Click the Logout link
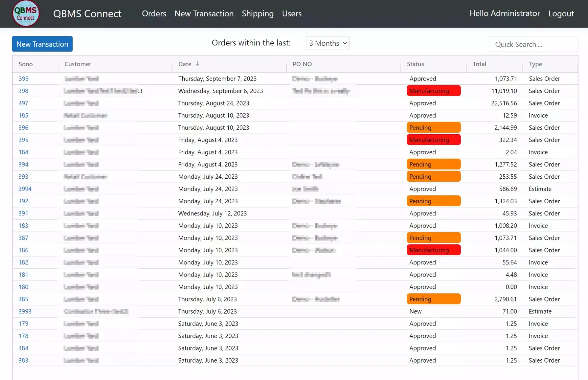Viewport: 588px width, 380px height. (x=561, y=13)
